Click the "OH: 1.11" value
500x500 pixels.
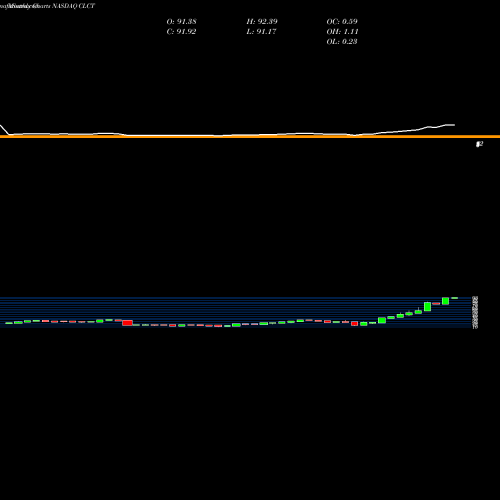342,31
